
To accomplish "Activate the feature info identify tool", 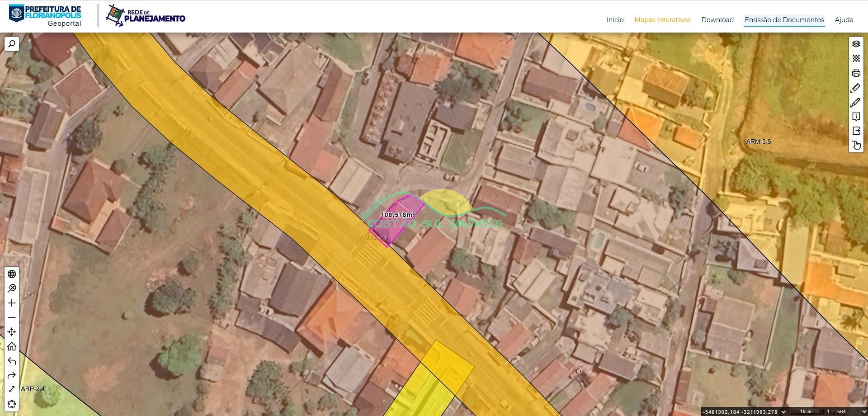I will pyautogui.click(x=856, y=117).
